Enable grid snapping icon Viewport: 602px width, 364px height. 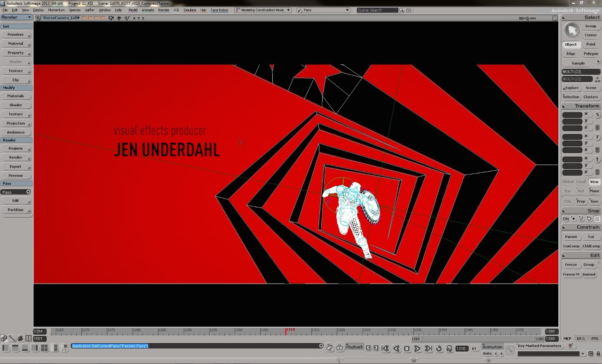(x=597, y=219)
